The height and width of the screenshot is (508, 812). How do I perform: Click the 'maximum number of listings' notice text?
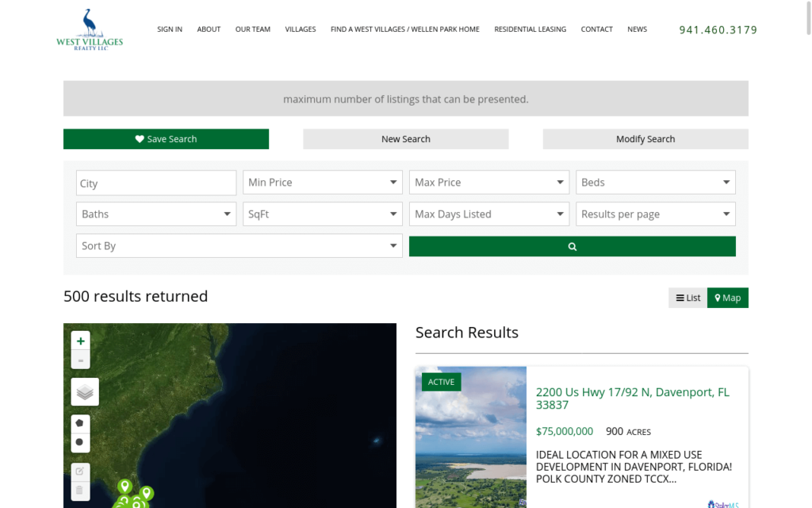[x=405, y=99]
